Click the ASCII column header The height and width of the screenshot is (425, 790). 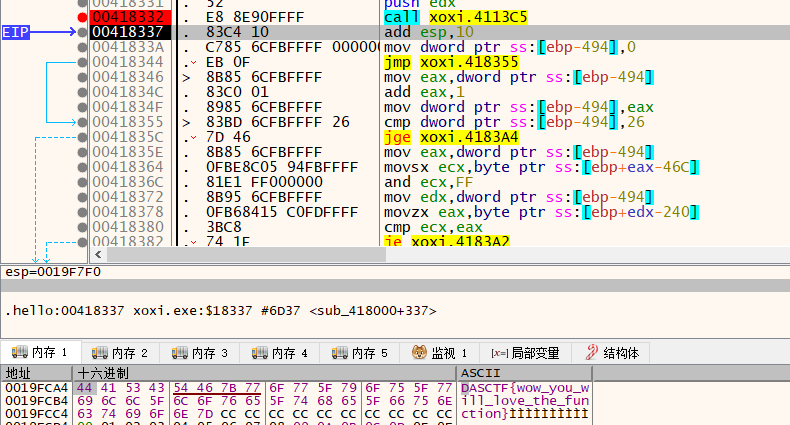pyautogui.click(x=524, y=373)
